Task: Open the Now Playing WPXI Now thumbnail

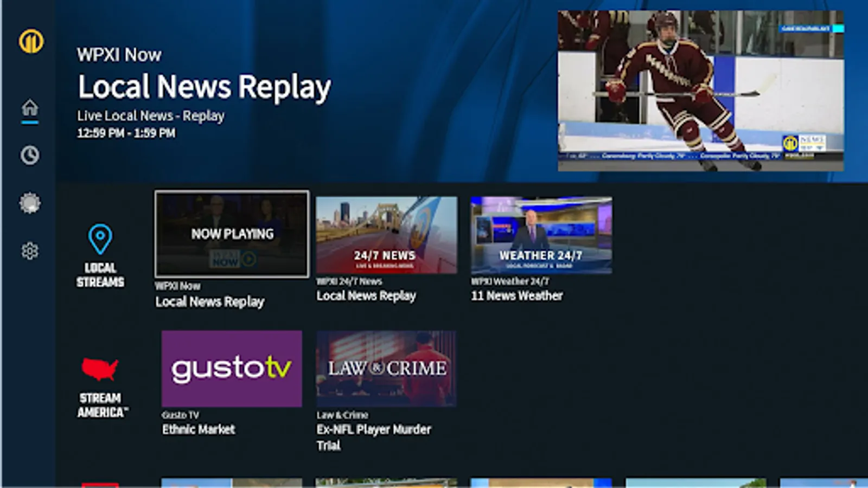Action: click(232, 234)
